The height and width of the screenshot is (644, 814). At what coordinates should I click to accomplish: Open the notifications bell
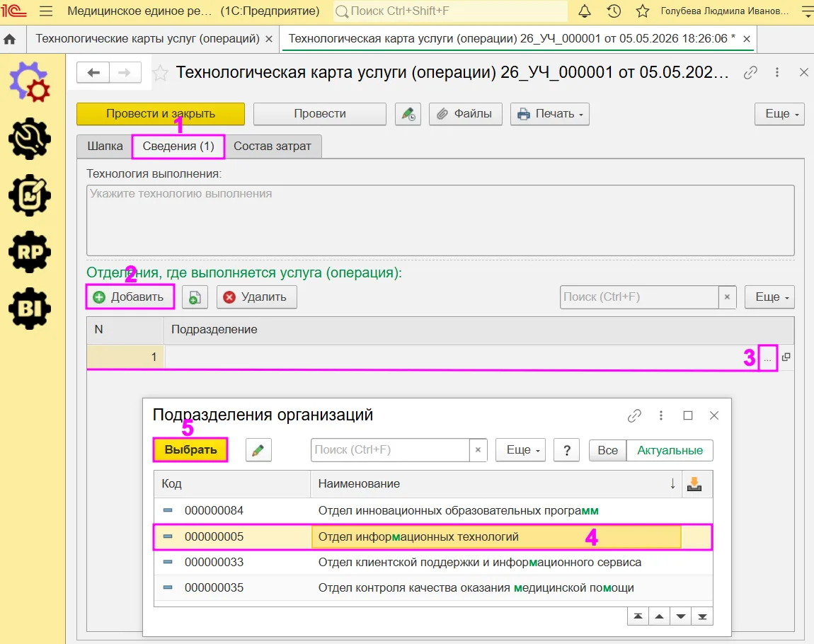point(585,11)
